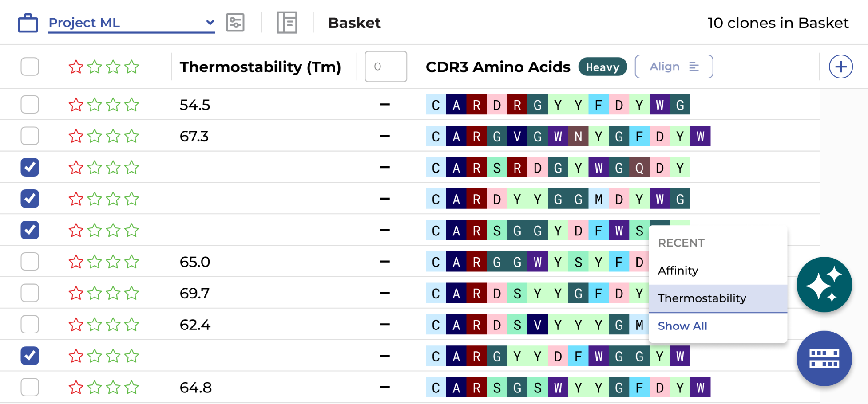The image size is (868, 404).
Task: Click the red star in 69.7 row
Action: click(x=76, y=293)
